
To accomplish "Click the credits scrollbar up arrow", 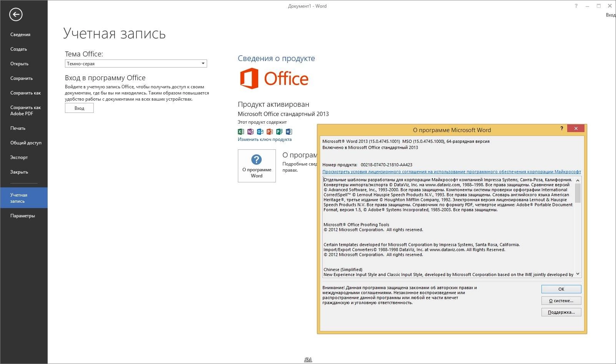I will (578, 180).
